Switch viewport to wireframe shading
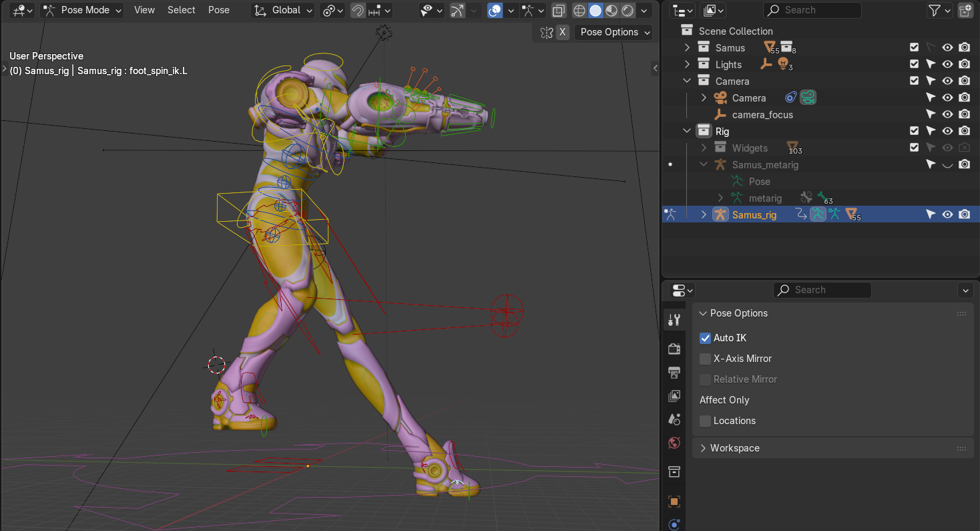980x531 pixels. coord(579,10)
